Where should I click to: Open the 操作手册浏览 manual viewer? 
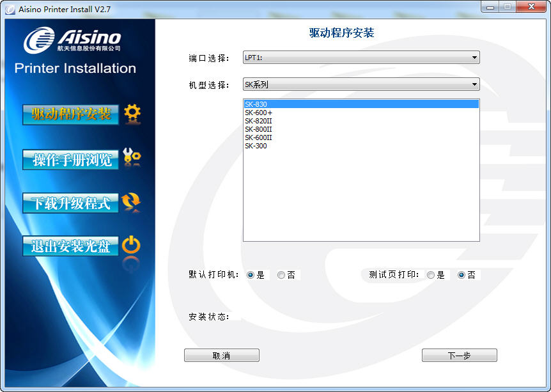(x=70, y=159)
